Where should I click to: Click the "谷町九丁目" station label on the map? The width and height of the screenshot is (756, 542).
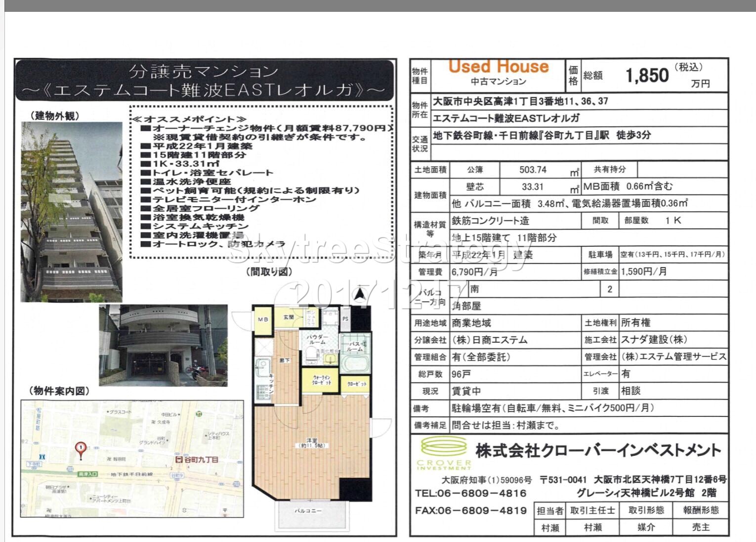[x=200, y=459]
